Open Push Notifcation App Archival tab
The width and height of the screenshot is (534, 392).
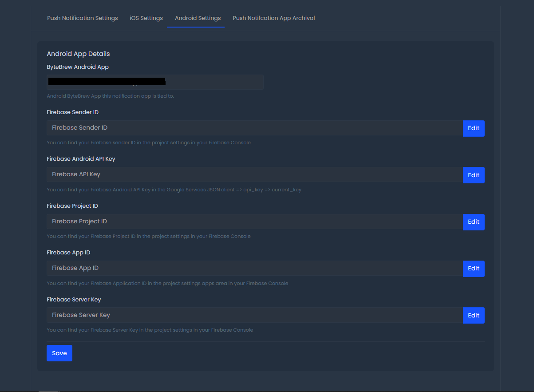pyautogui.click(x=274, y=18)
